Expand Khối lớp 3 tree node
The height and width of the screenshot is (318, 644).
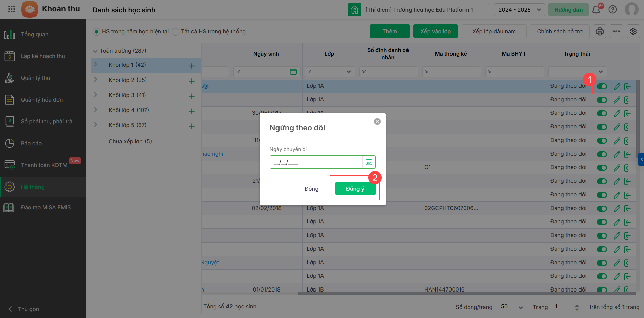point(96,95)
